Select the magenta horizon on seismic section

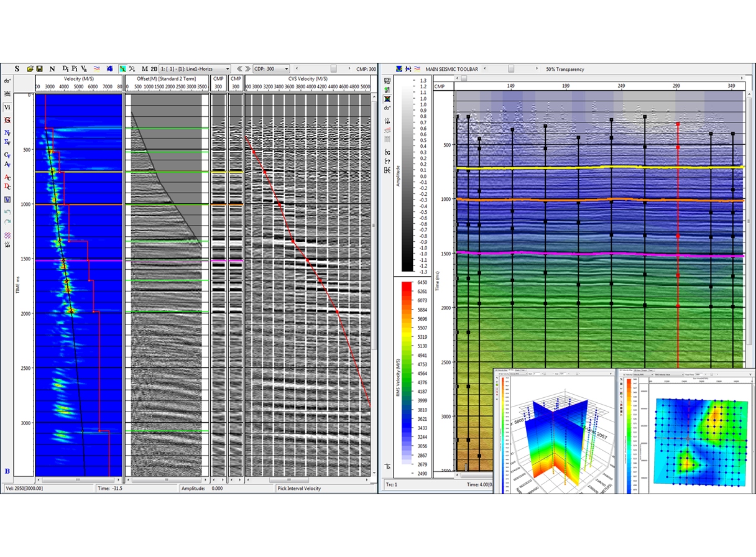point(599,254)
